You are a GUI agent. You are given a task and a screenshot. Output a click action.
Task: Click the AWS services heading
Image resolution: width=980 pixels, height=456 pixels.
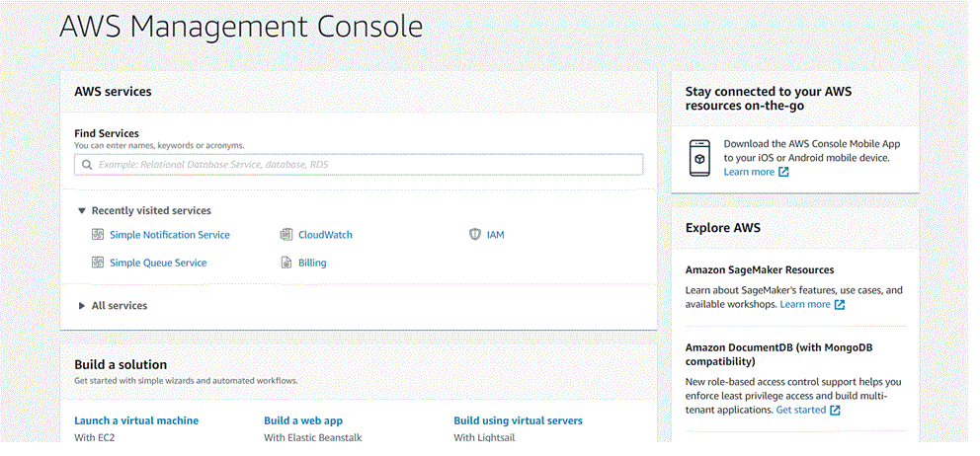tap(114, 92)
